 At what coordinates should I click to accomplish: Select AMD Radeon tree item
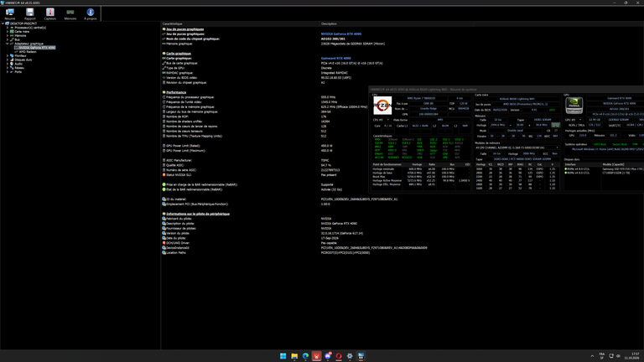point(28,52)
